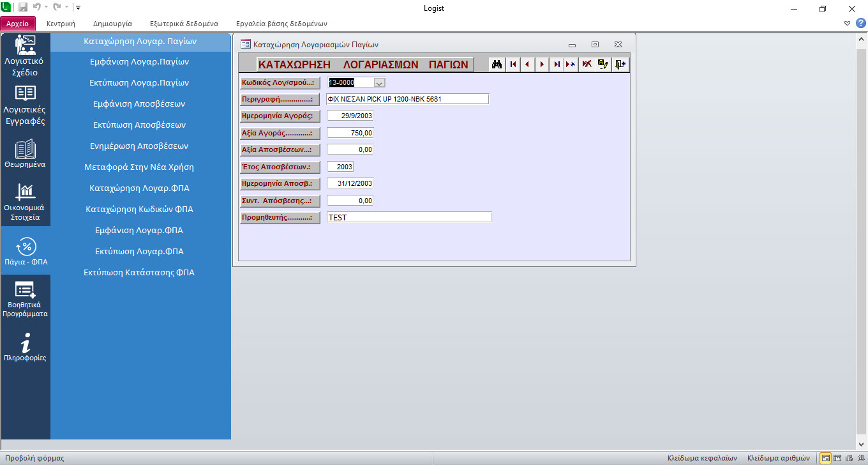Open the Λογιστικό Σχέδιο sidebar section
The image size is (868, 465).
26,56
